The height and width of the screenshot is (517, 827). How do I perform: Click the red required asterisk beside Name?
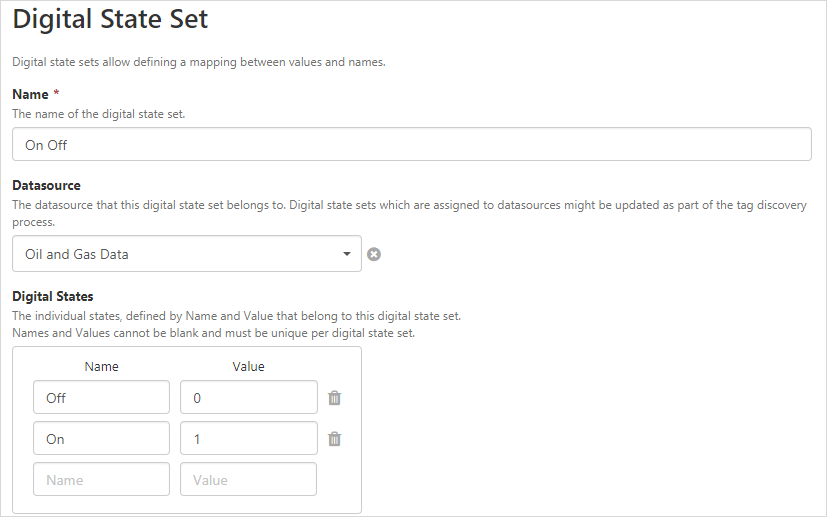coord(57,93)
